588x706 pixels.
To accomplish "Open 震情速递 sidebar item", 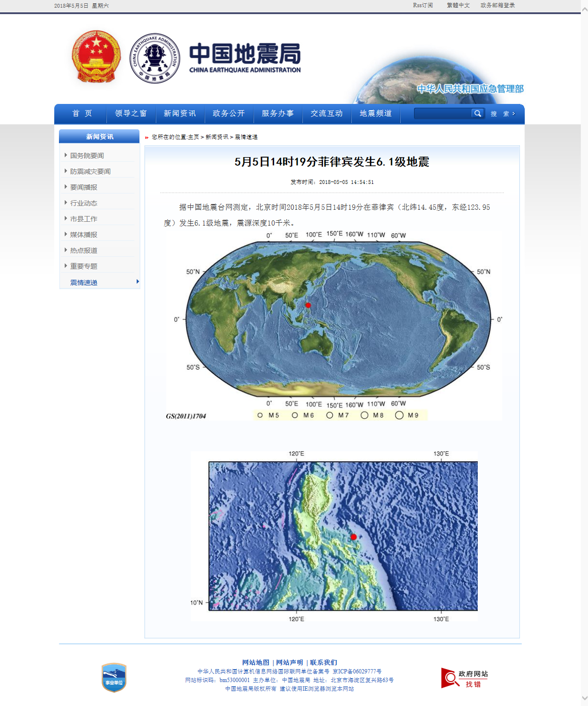I will click(x=83, y=283).
